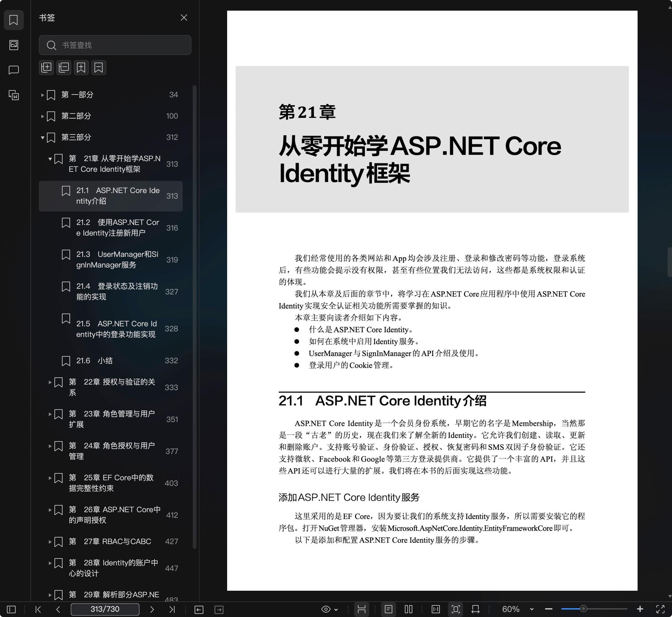Collapse all bookmarks icon

[64, 68]
